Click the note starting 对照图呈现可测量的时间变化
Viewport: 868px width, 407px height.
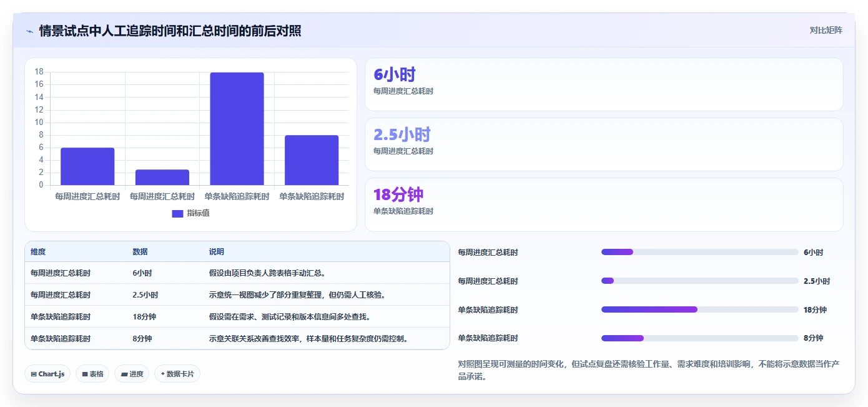(649, 370)
